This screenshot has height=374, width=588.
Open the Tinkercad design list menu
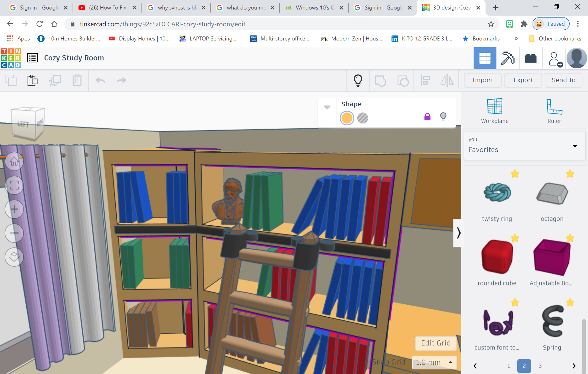(32, 58)
